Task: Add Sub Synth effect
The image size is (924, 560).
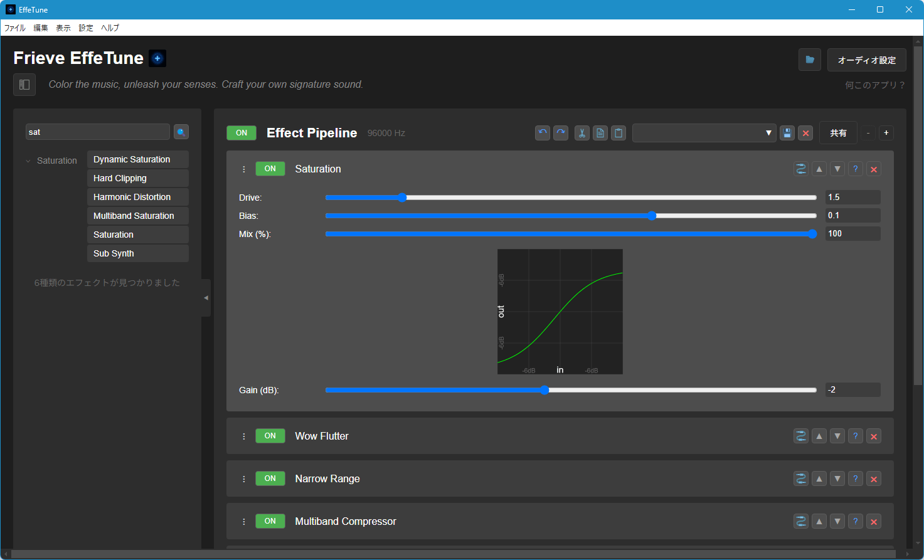Action: point(138,253)
